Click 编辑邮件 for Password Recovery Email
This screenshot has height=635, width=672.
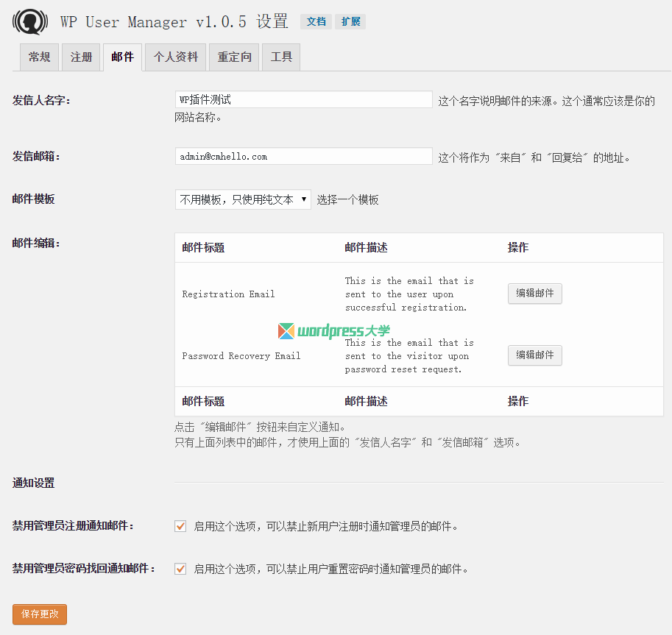534,355
